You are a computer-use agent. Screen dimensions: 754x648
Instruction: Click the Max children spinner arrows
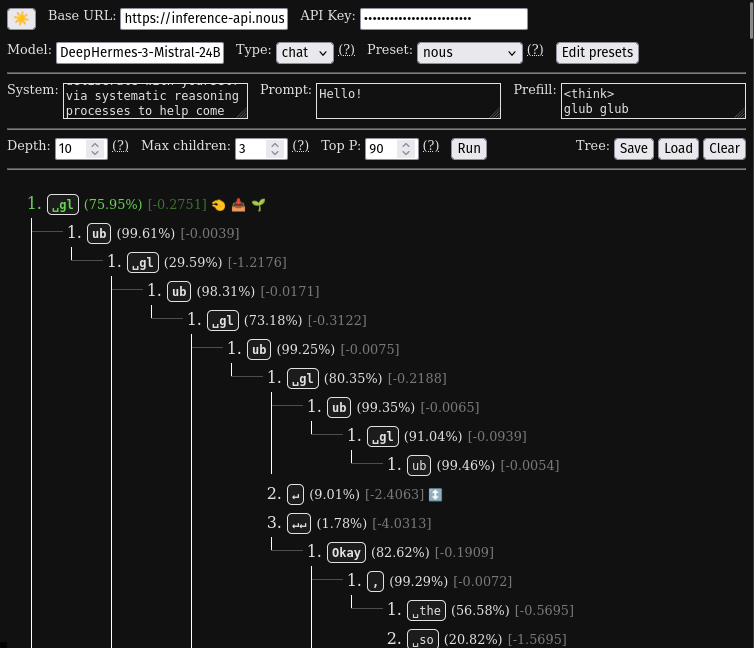275,148
